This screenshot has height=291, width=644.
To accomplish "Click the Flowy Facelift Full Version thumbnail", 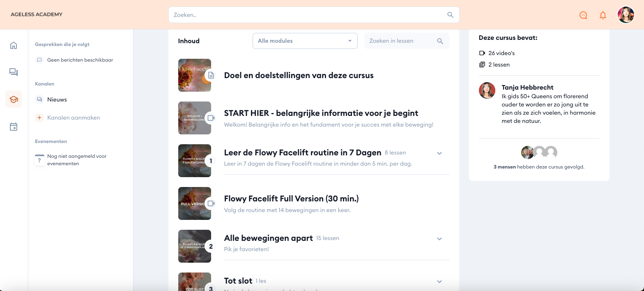I will tap(195, 203).
